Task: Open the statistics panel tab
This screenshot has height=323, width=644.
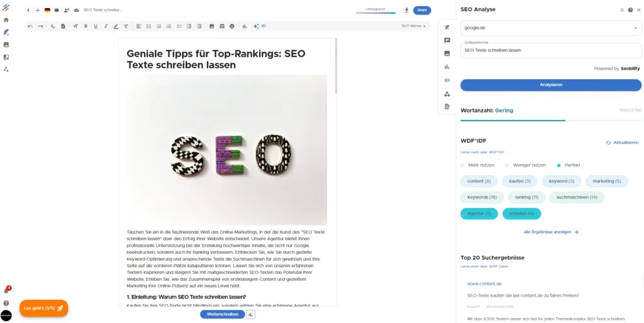Action: [447, 67]
